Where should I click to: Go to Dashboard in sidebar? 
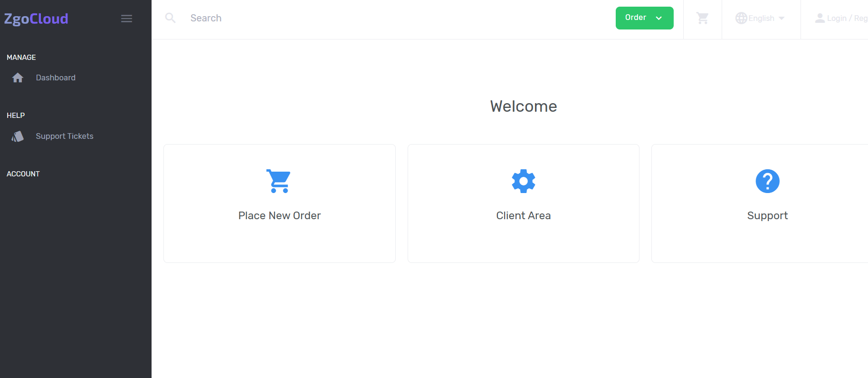click(56, 78)
